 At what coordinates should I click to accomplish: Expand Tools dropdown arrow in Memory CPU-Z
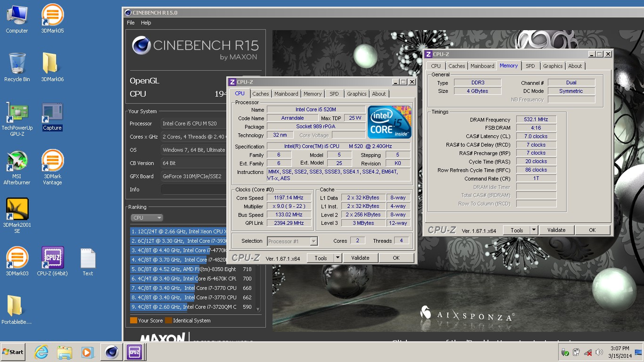[x=534, y=230]
